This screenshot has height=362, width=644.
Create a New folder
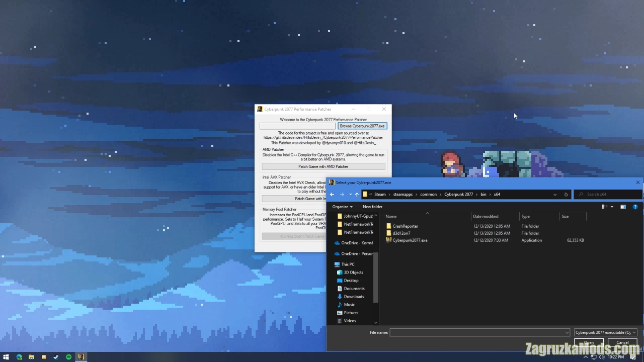coord(372,207)
